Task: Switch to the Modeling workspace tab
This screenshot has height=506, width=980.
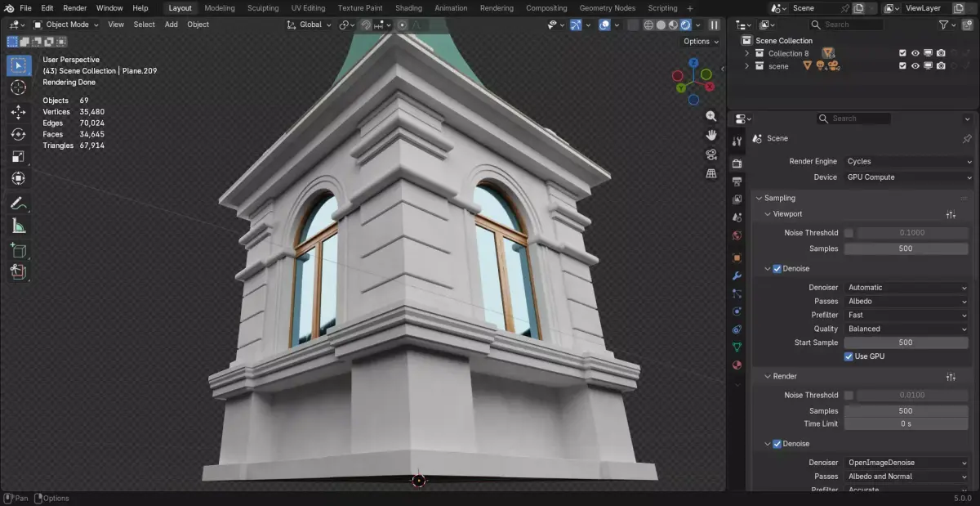Action: [220, 8]
